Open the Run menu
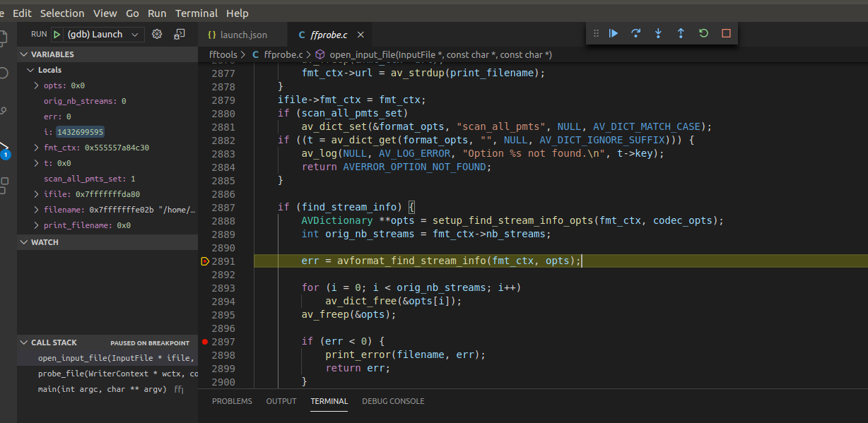868x423 pixels. click(157, 13)
